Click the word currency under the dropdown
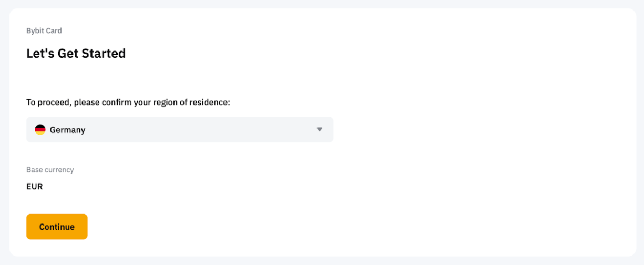This screenshot has height=265, width=644. [59, 170]
